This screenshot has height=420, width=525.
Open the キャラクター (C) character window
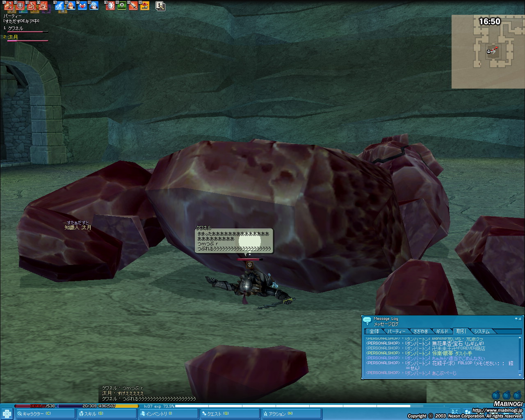tap(45, 414)
